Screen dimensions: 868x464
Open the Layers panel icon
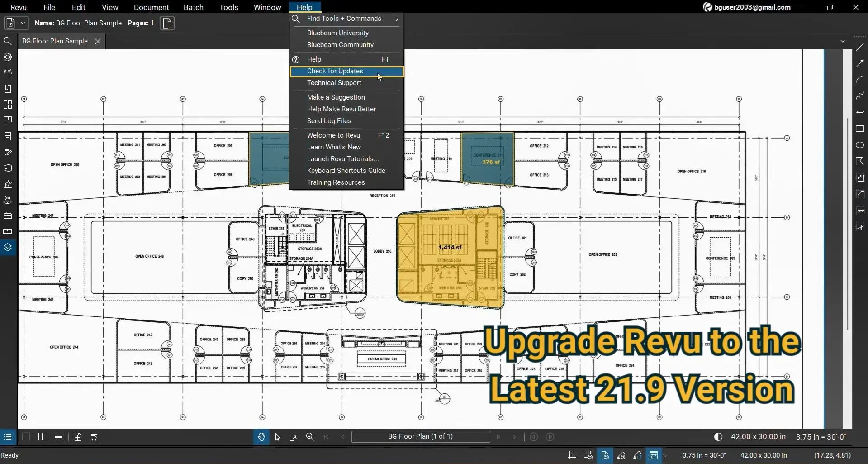[x=8, y=247]
